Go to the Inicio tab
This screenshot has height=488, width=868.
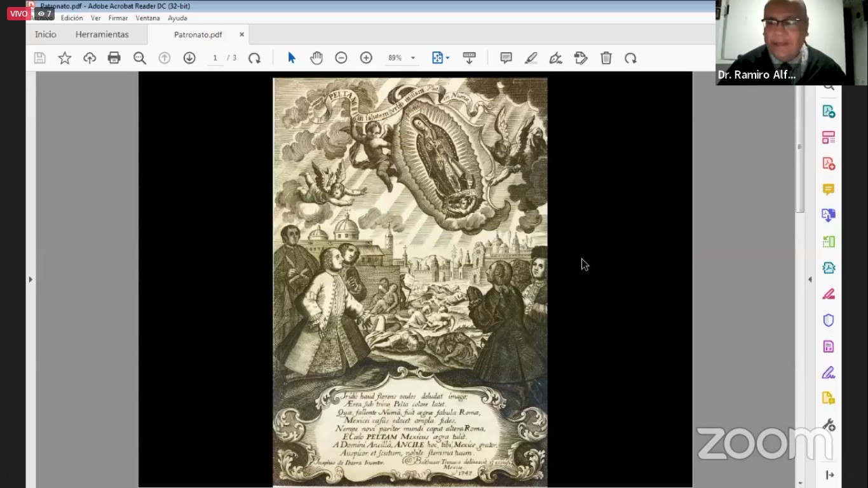(x=46, y=34)
